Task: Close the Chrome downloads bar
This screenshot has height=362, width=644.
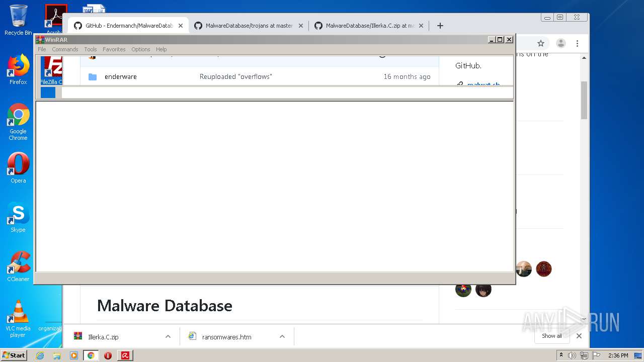Action: (579, 336)
